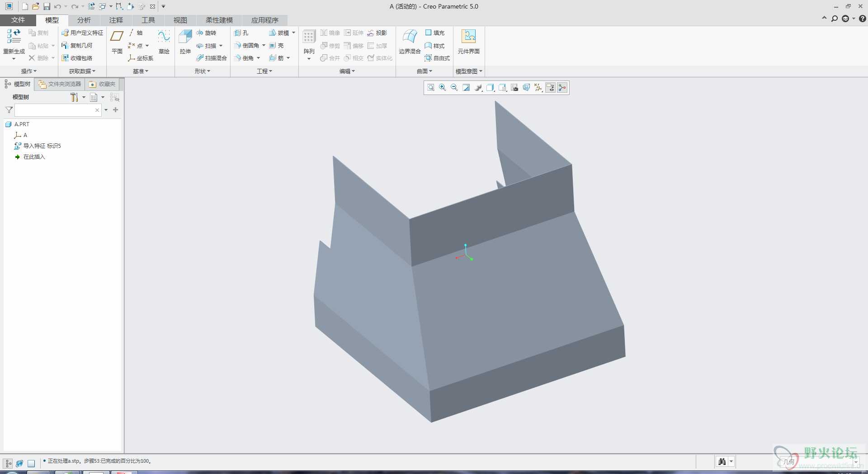Switch to the Tools (工具) tab

148,20
